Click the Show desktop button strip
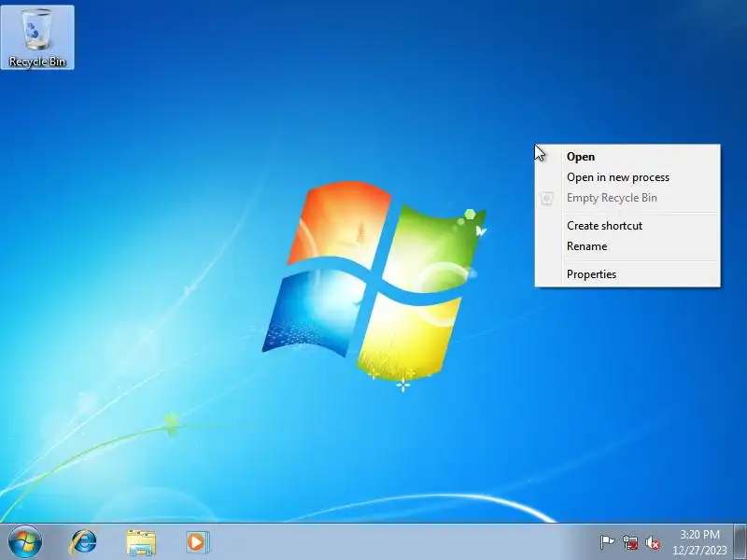Viewport: 747px width, 560px height. (740, 542)
